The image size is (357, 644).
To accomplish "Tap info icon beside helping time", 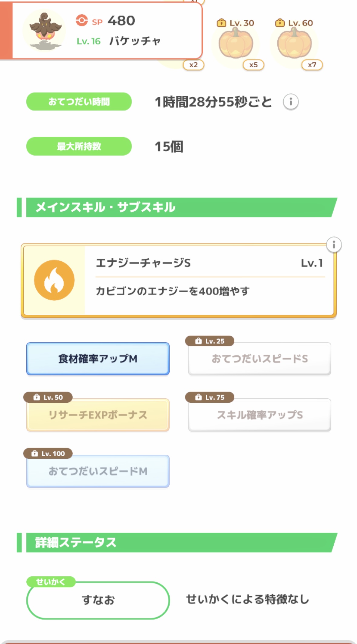I will [291, 102].
